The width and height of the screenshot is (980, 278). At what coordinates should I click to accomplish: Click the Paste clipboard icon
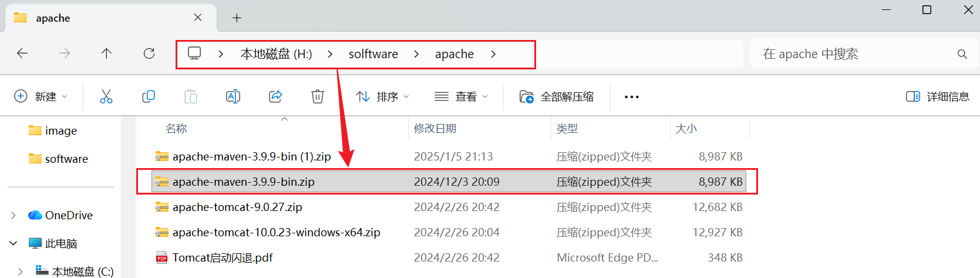tap(191, 96)
